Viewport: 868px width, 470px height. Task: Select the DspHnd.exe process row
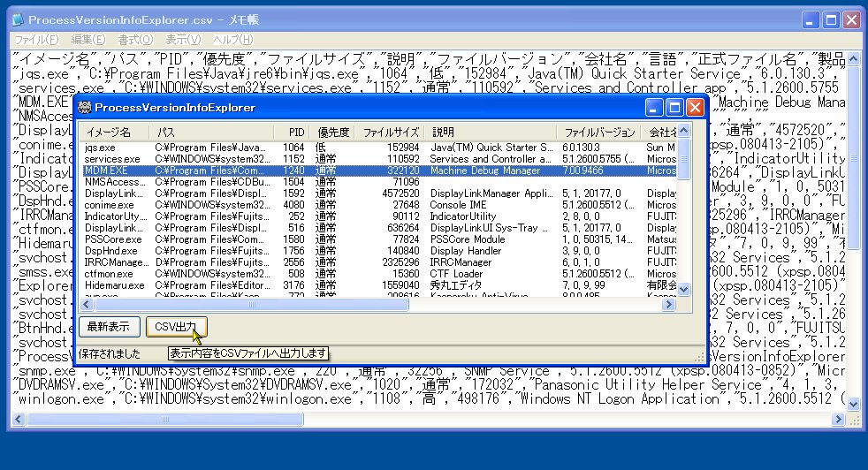pyautogui.click(x=379, y=251)
